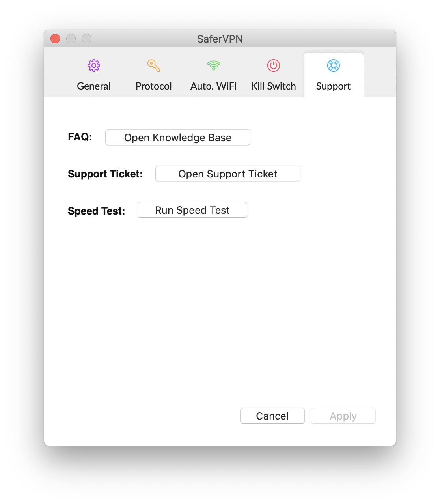Click the bold Speed Test label

pos(96,211)
